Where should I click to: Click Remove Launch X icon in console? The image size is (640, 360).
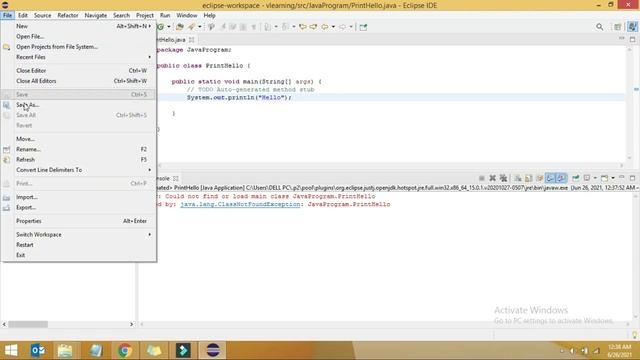(493, 178)
